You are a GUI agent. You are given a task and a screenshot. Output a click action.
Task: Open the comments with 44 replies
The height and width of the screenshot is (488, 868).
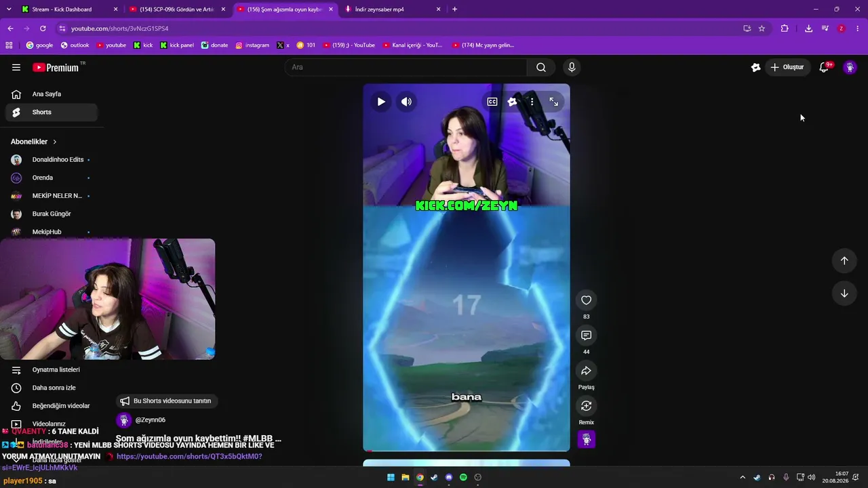coord(587,335)
